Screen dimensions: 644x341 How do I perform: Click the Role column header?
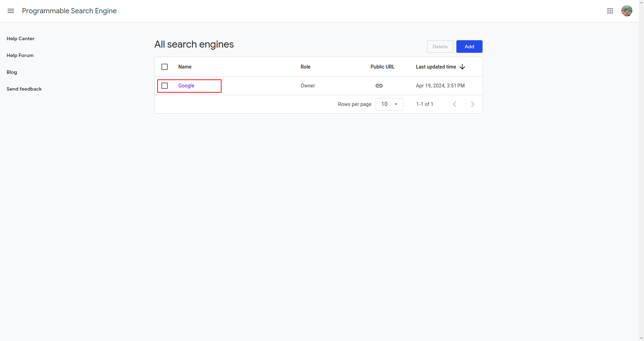[x=305, y=67]
